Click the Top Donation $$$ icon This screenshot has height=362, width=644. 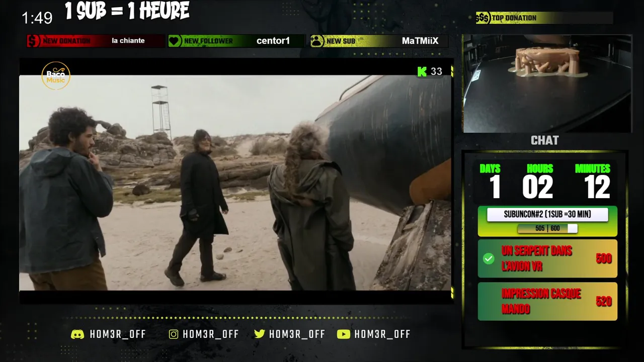[x=483, y=18]
